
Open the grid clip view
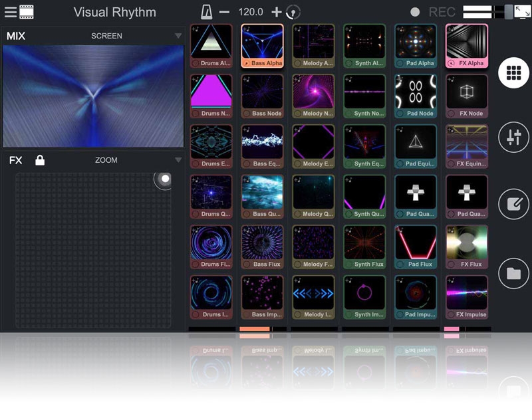513,74
